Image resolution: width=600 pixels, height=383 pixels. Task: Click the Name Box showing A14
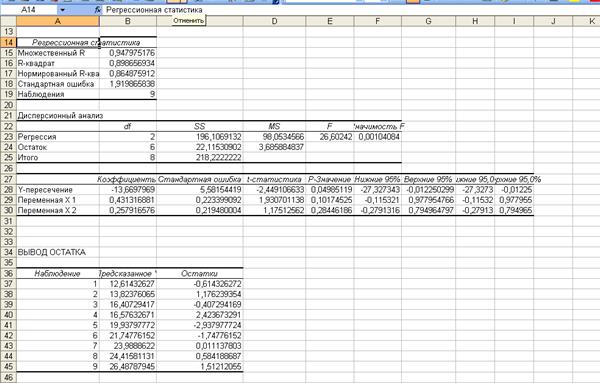pyautogui.click(x=29, y=10)
